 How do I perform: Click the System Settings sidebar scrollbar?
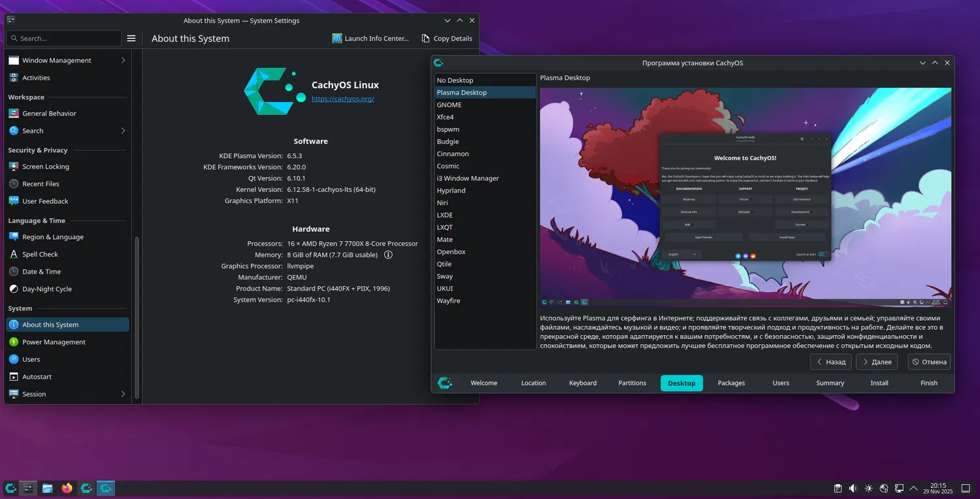pyautogui.click(x=137, y=317)
